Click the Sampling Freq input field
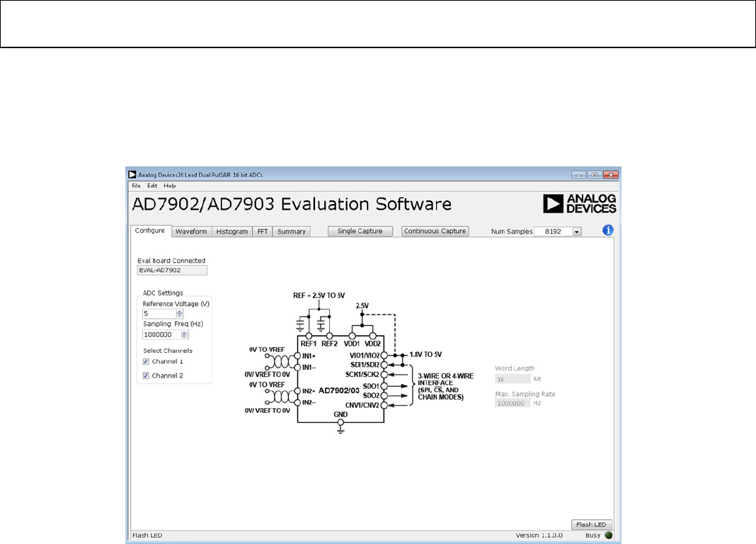756x544 pixels. (158, 334)
